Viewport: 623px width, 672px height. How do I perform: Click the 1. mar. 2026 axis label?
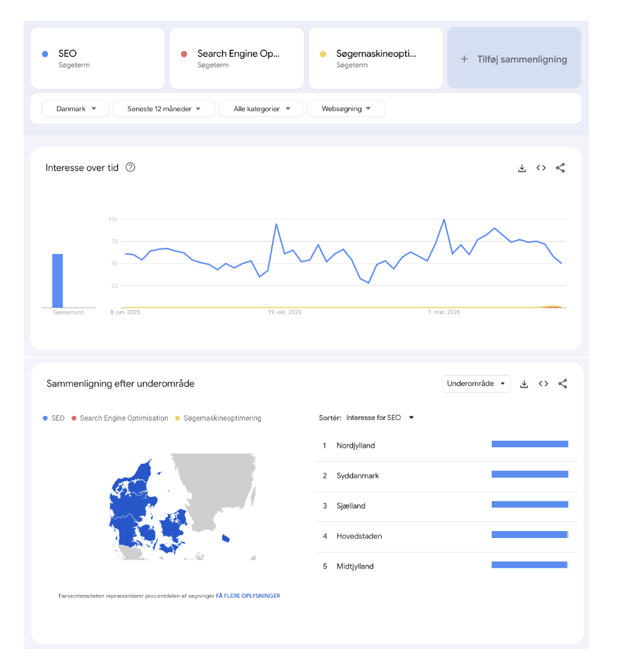click(x=444, y=312)
